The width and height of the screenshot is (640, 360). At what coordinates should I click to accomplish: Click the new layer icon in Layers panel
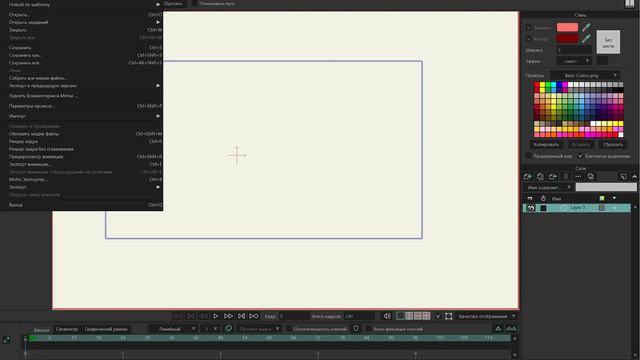527,176
